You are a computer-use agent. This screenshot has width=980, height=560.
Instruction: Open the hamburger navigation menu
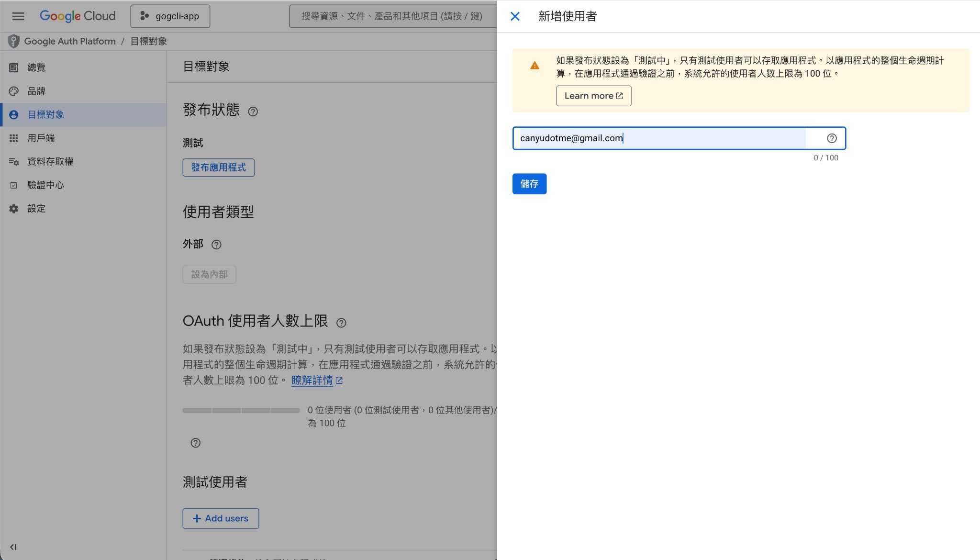(18, 16)
